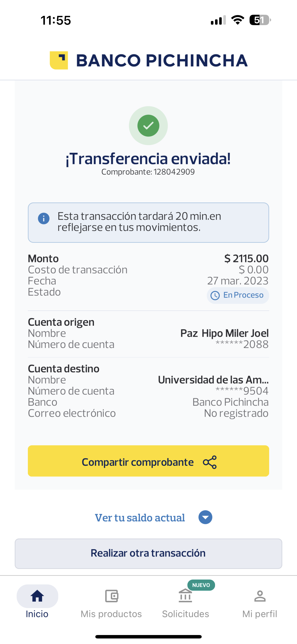Tap the NUEVO badge above Solicitudes
The height and width of the screenshot is (644, 297).
click(x=201, y=585)
